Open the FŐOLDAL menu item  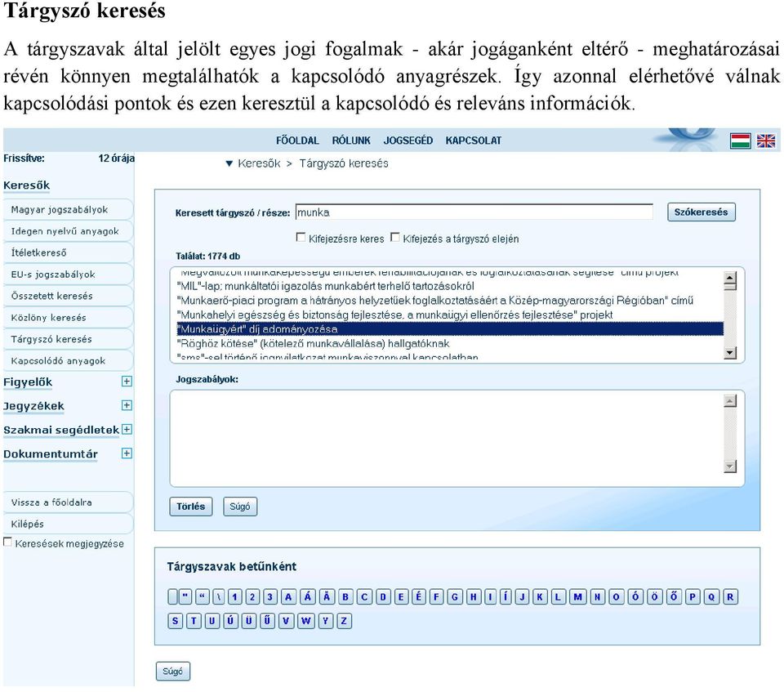click(297, 141)
